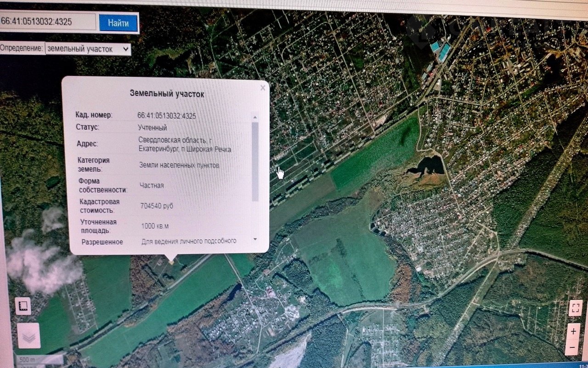This screenshot has width=588, height=368.
Task: Zoom in with the plus button
Action: point(573,331)
